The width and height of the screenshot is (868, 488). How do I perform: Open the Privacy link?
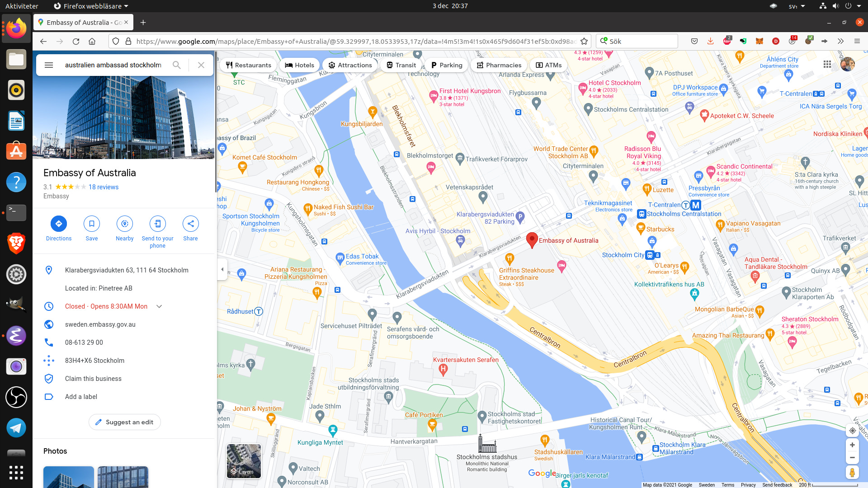pyautogui.click(x=748, y=485)
